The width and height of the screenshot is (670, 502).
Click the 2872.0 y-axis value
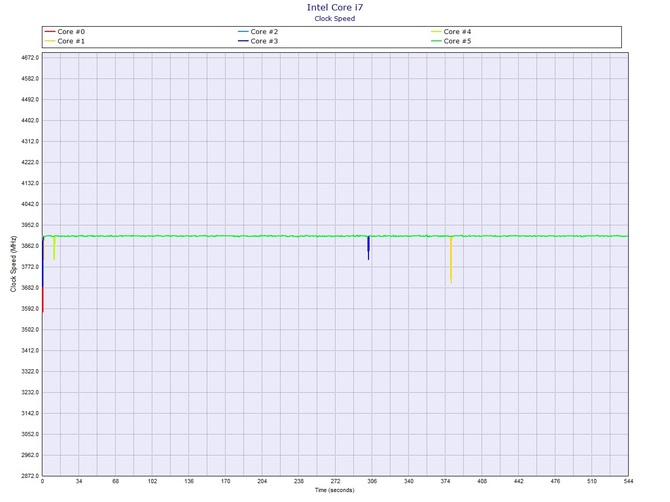click(x=30, y=476)
